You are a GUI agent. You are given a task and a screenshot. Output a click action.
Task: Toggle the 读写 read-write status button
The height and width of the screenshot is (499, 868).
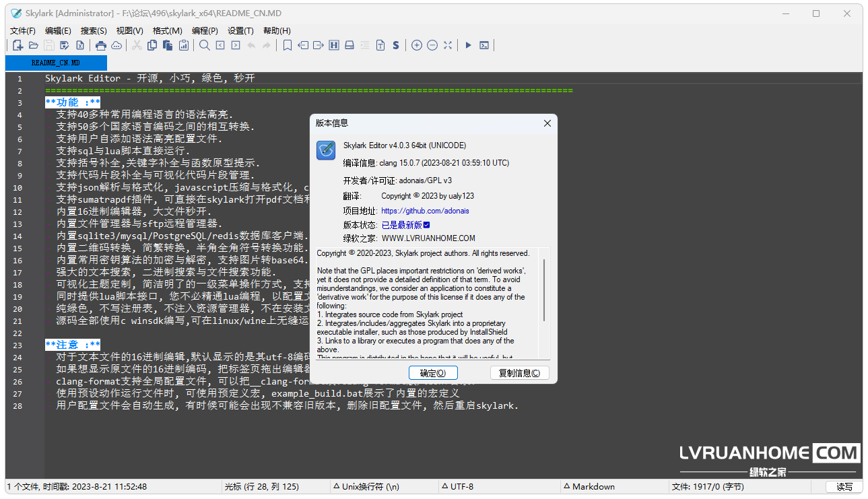pyautogui.click(x=844, y=487)
